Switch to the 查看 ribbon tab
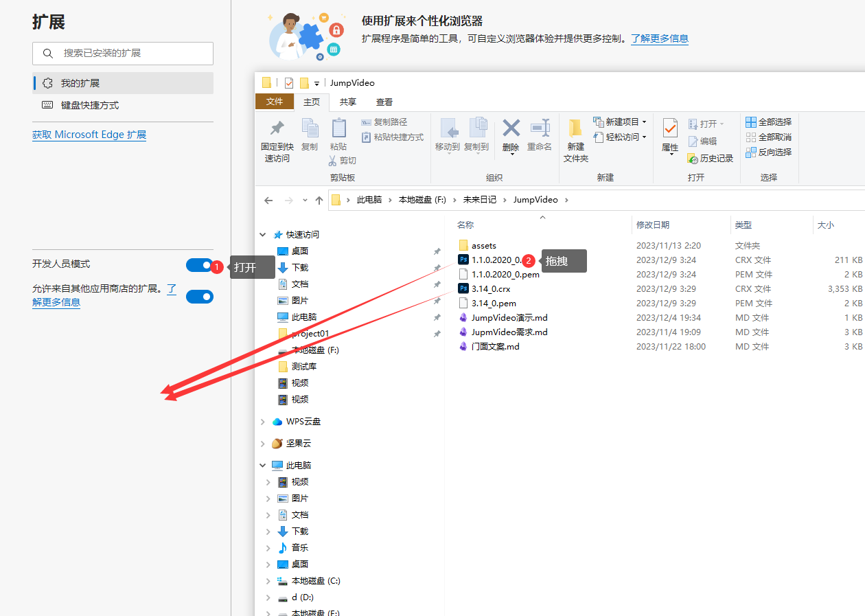This screenshot has height=616, width=865. [384, 102]
